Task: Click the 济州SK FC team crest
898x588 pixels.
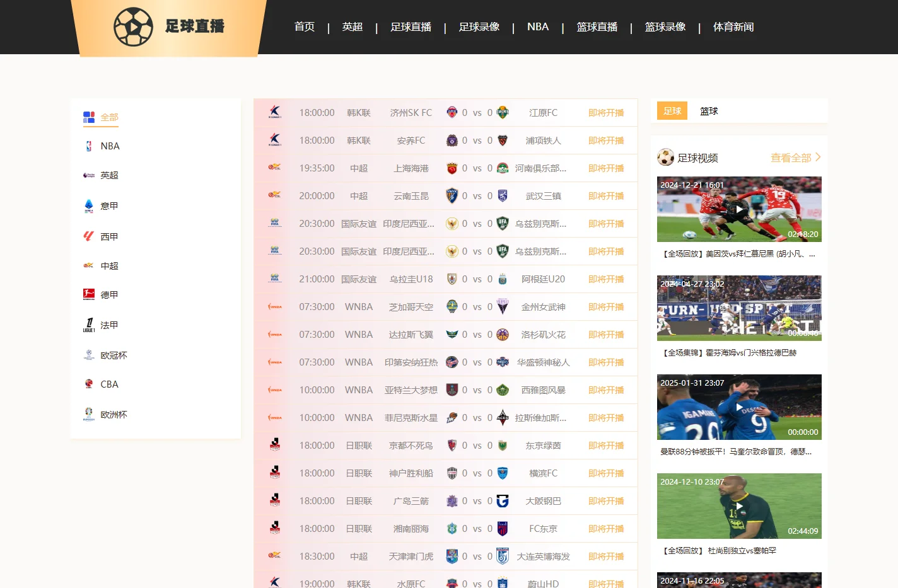Action: 452,113
